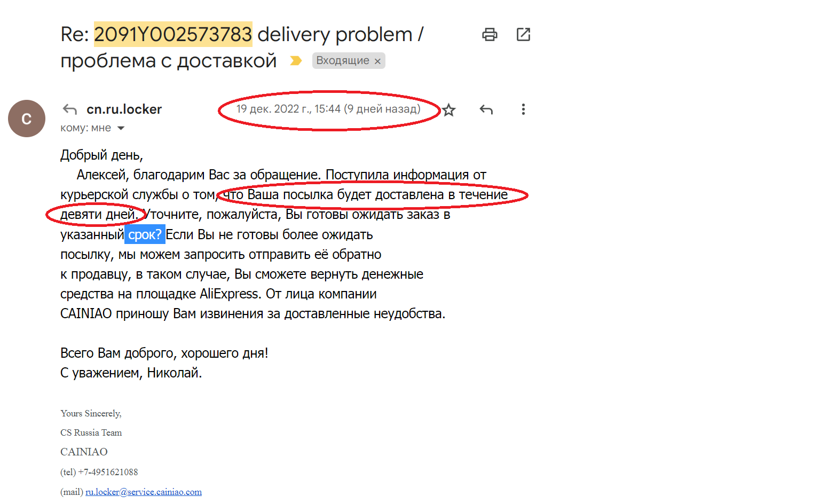Click the highlighted word 'срок?'
The height and width of the screenshot is (504, 820).
click(145, 235)
